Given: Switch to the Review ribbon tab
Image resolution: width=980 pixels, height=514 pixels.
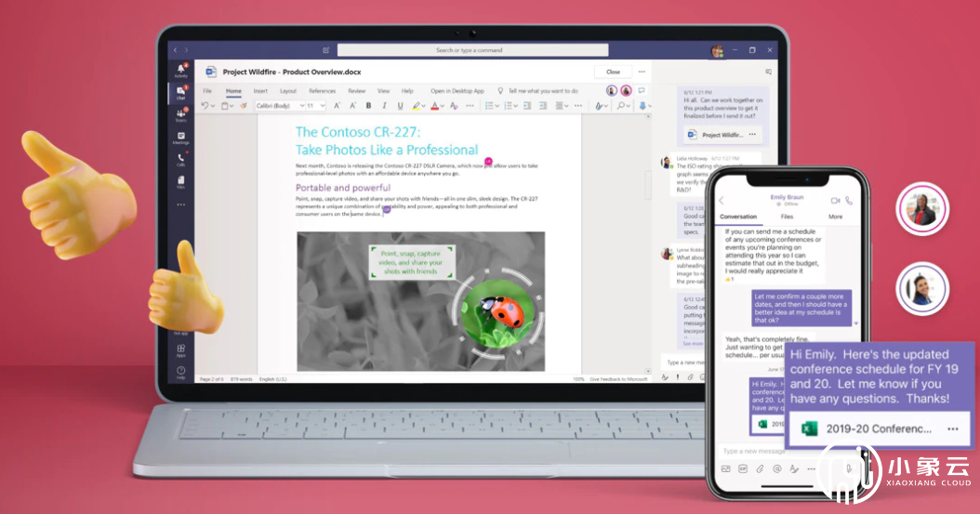Looking at the screenshot, I should coord(357,90).
